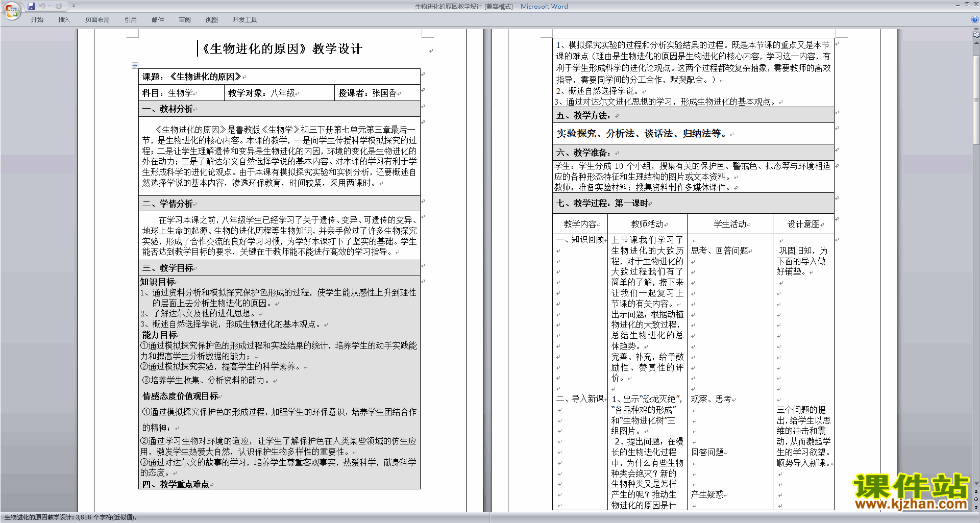This screenshot has width=980, height=523.
Task: Undo the last action
Action: (x=42, y=6)
